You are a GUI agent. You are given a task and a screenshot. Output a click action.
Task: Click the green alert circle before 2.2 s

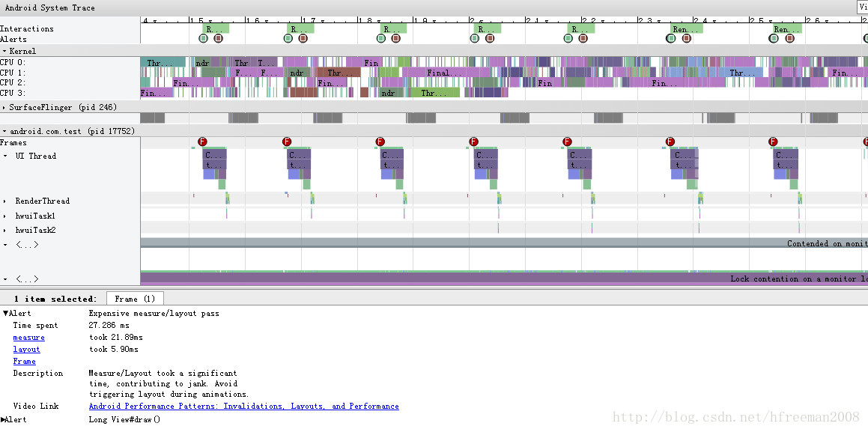pos(568,38)
